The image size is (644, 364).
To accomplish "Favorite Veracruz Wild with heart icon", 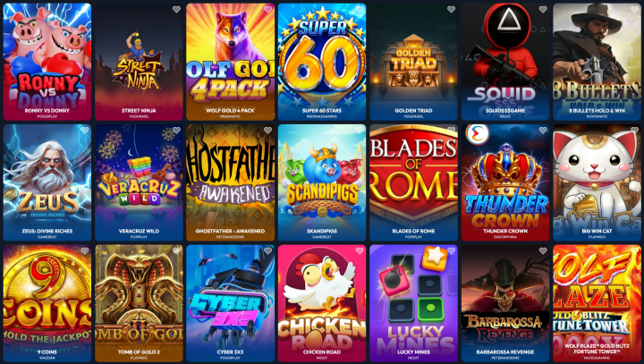I will [x=176, y=131].
